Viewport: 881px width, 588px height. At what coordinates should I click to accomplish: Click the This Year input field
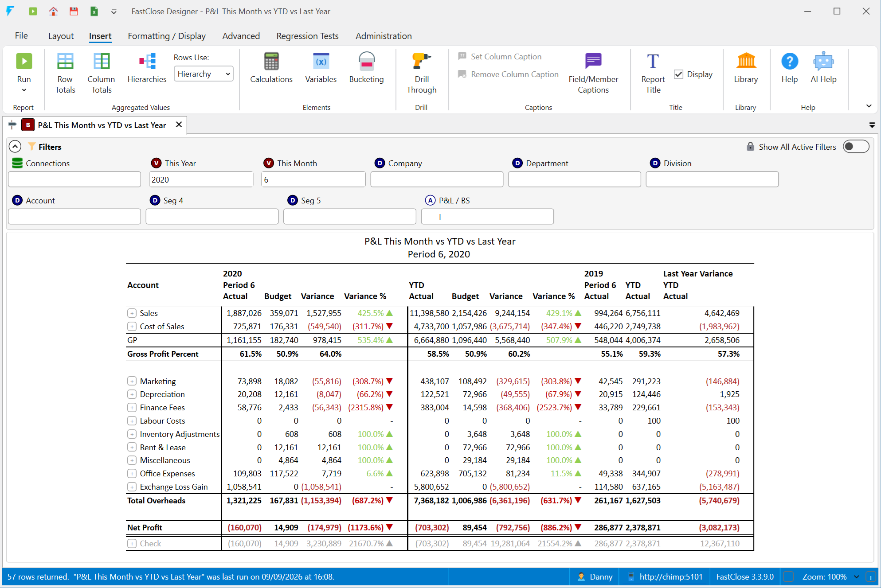201,179
